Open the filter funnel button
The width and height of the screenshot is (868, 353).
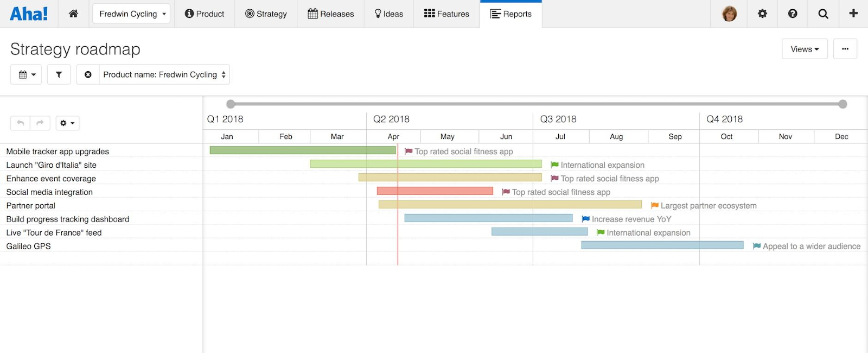[x=59, y=74]
